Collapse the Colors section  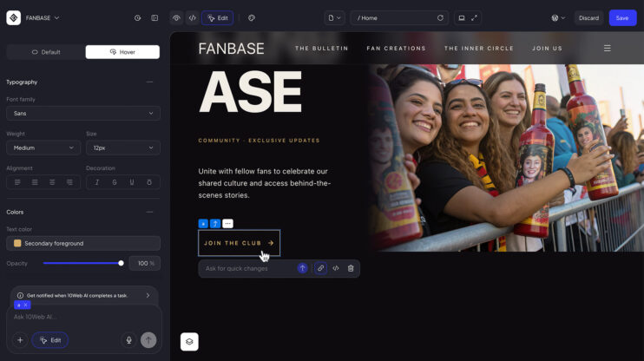pos(149,212)
